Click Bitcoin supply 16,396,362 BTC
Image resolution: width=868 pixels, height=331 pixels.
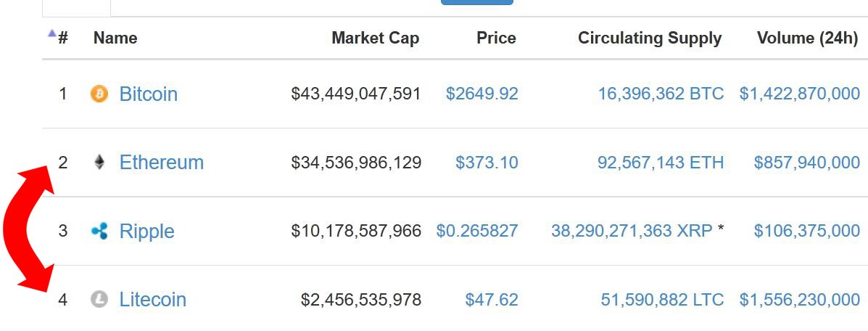click(x=661, y=94)
